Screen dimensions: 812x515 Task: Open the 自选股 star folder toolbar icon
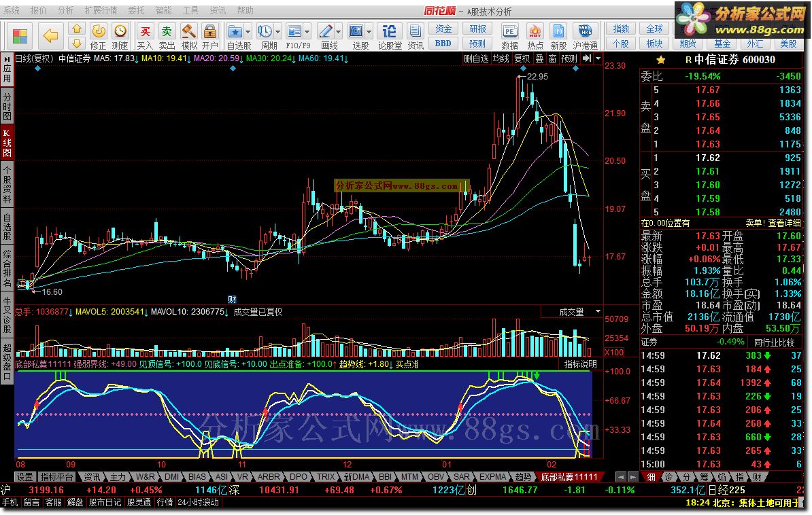(235, 31)
